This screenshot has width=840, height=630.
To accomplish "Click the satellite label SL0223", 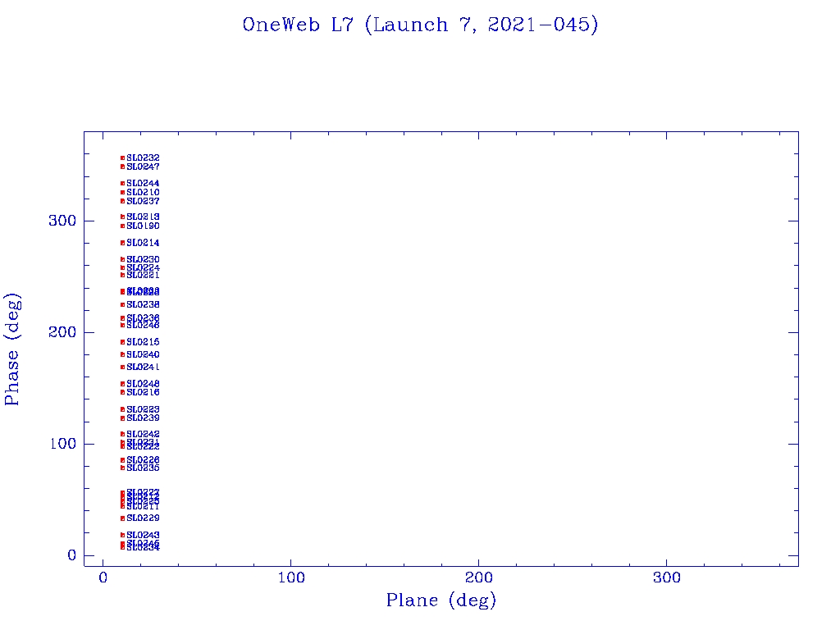I will pyautogui.click(x=143, y=409).
